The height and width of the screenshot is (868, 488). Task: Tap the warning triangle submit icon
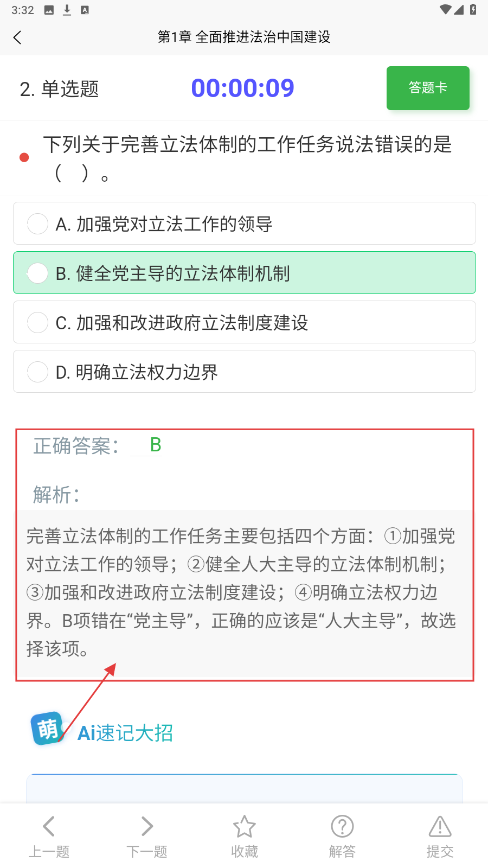click(440, 826)
